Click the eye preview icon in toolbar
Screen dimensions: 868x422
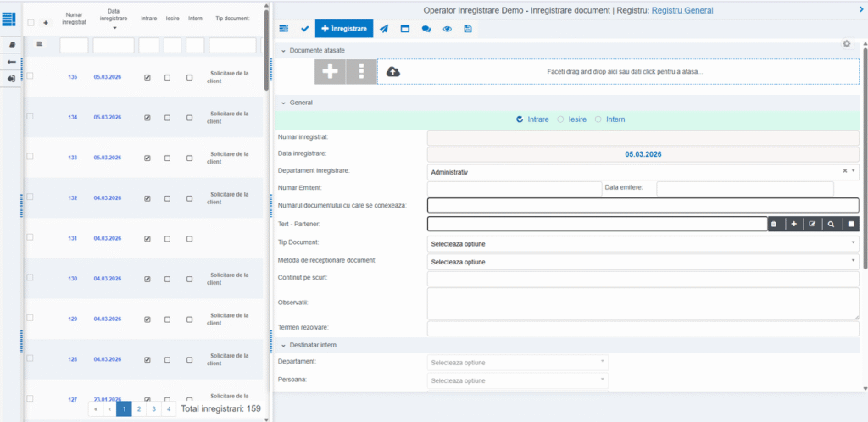click(x=446, y=29)
